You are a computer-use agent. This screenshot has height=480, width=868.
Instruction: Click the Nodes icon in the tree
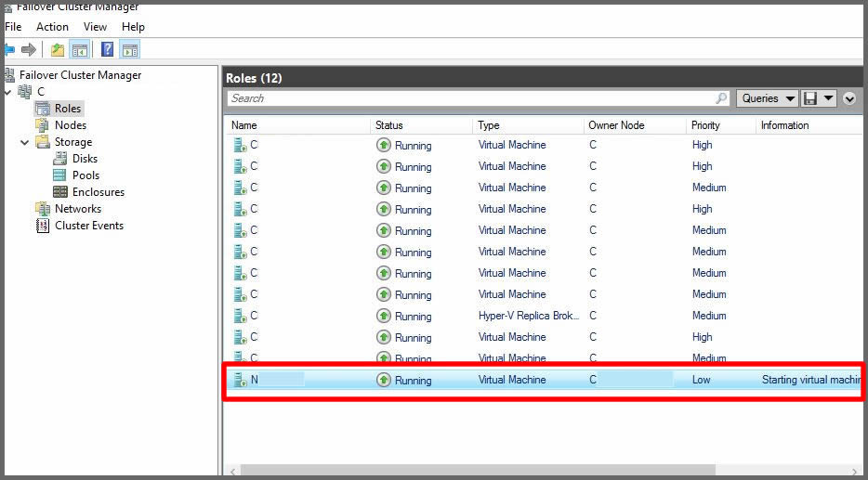pyautogui.click(x=43, y=125)
